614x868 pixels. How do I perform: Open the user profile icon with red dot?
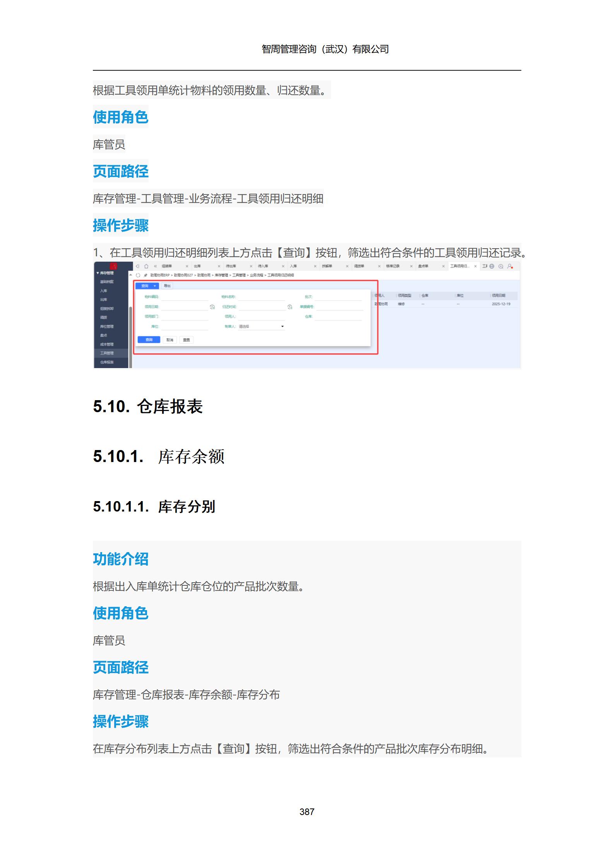coord(510,266)
